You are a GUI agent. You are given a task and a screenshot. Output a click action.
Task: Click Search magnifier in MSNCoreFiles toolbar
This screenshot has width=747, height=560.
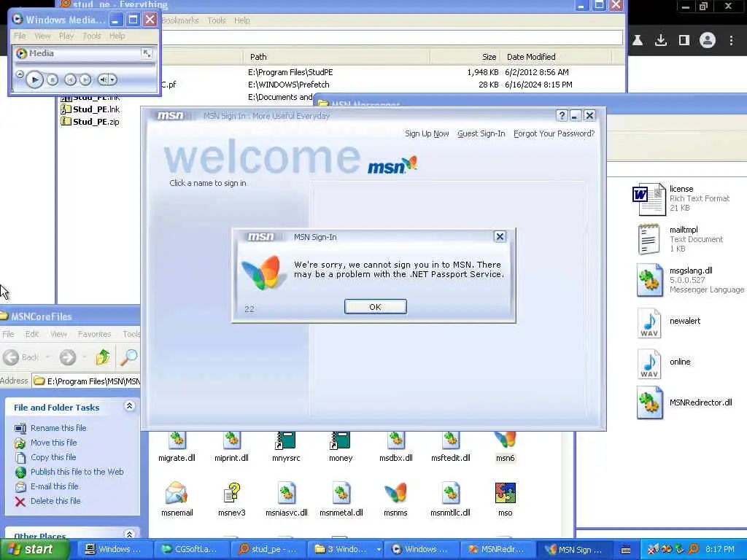tap(128, 357)
